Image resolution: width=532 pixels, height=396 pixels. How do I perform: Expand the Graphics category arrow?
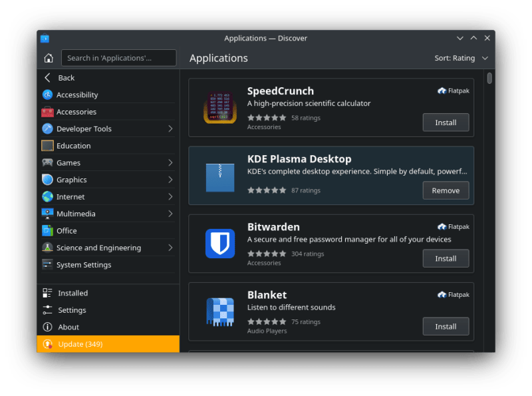point(170,180)
